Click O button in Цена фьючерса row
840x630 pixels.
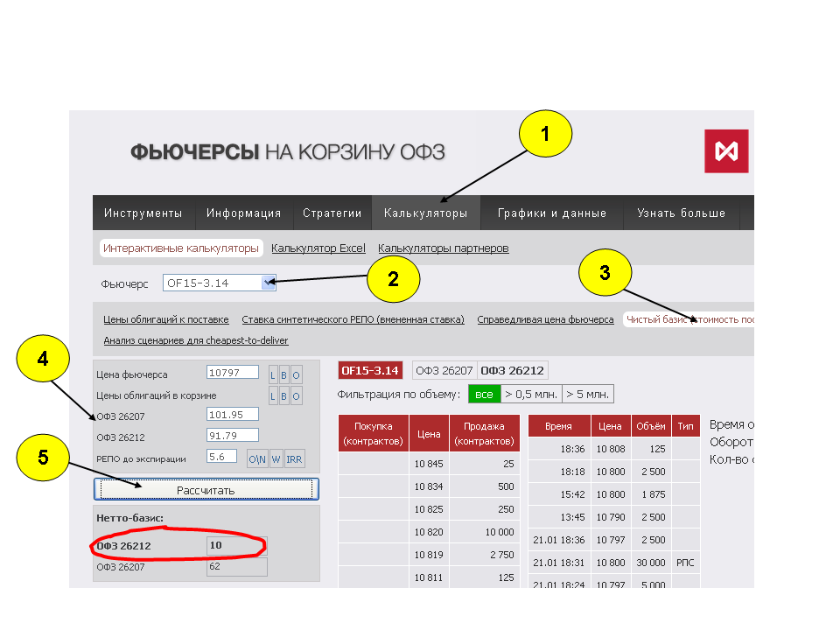coord(297,375)
